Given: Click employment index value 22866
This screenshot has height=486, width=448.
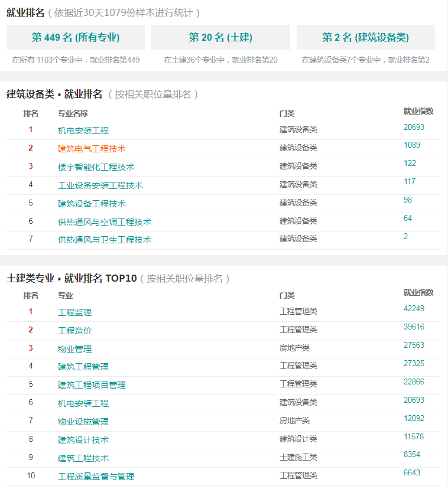Looking at the screenshot, I should pos(414,381).
